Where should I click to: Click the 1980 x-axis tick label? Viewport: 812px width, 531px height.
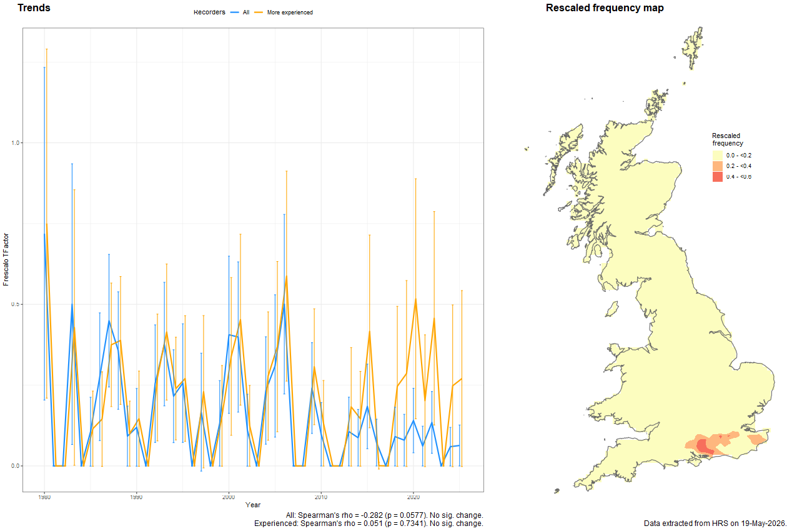[44, 497]
